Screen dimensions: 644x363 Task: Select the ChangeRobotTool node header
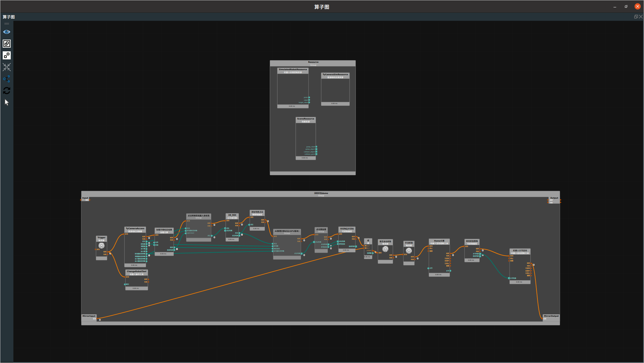click(x=137, y=273)
